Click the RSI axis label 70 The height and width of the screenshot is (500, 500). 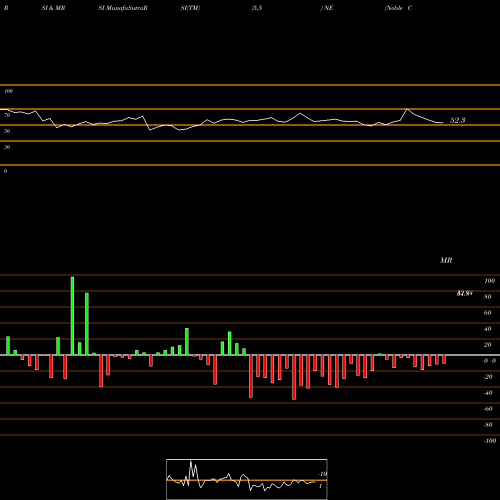pos(7,115)
